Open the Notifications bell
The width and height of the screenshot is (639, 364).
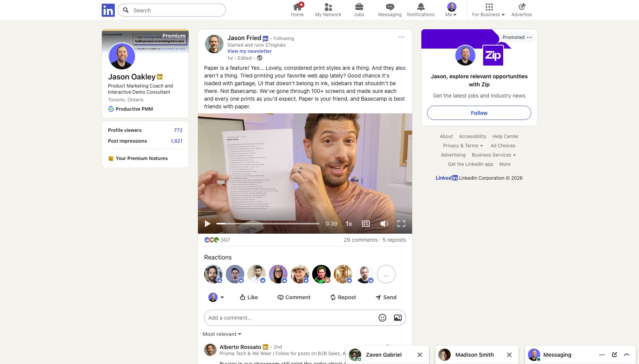pos(421,7)
